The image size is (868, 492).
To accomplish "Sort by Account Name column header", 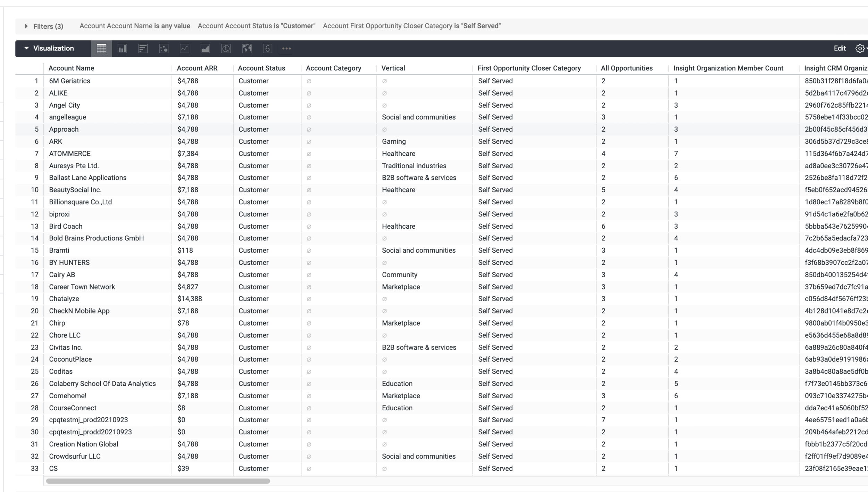I will coord(71,68).
